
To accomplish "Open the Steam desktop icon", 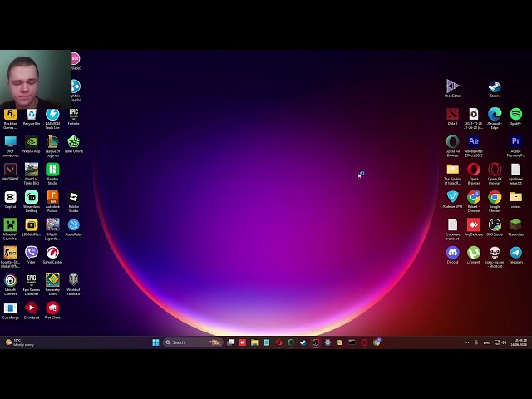I will point(495,89).
